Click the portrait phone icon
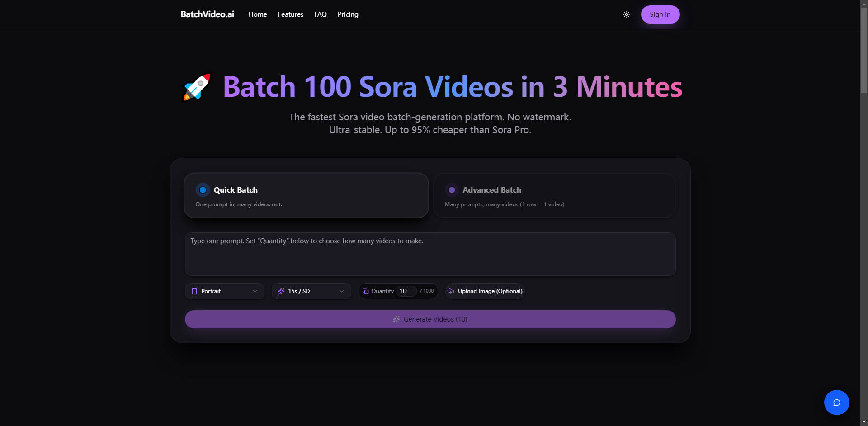 click(x=194, y=291)
